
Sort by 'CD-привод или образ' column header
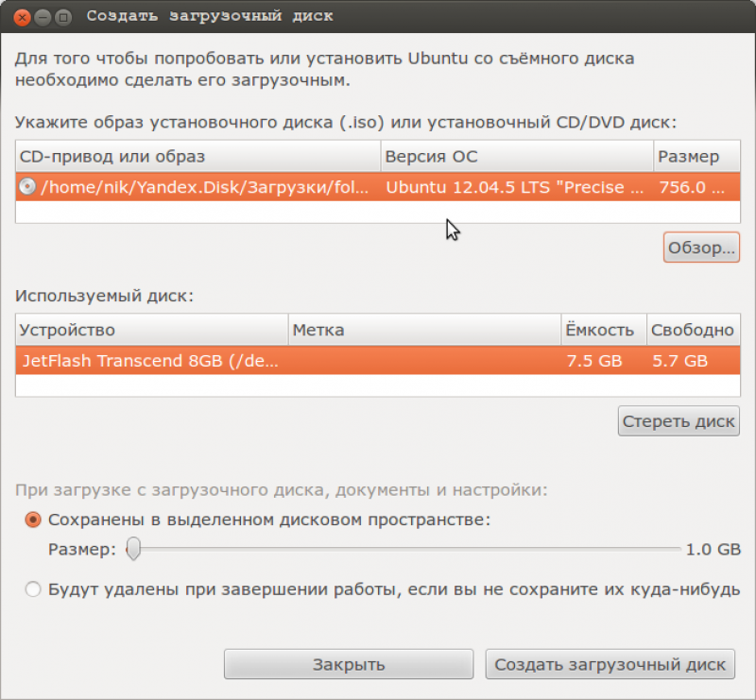198,156
